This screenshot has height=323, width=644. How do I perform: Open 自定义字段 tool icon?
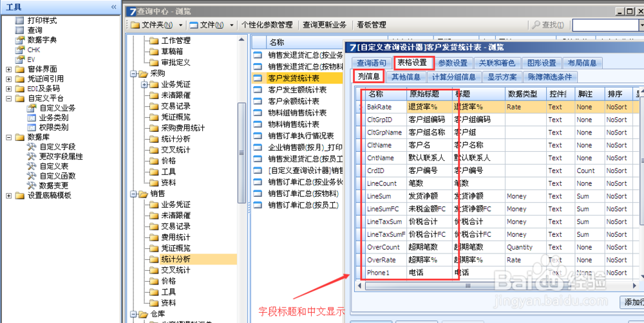click(x=32, y=147)
